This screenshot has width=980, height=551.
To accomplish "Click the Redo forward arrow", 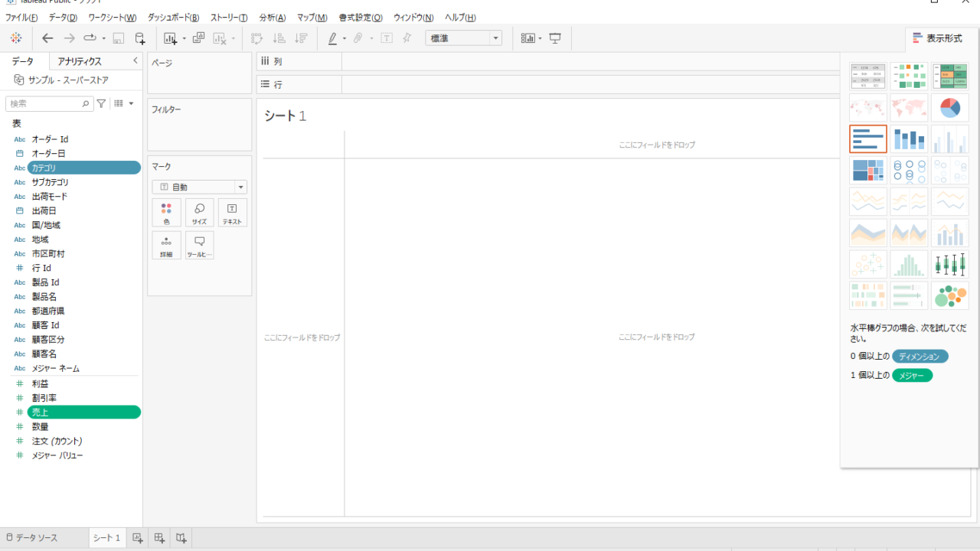I will coord(69,38).
